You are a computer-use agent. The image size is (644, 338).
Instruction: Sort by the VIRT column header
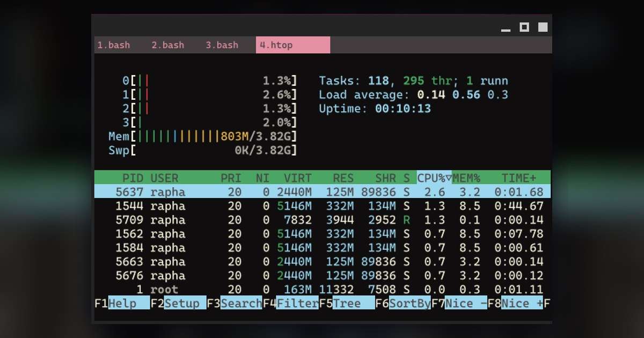tap(297, 178)
